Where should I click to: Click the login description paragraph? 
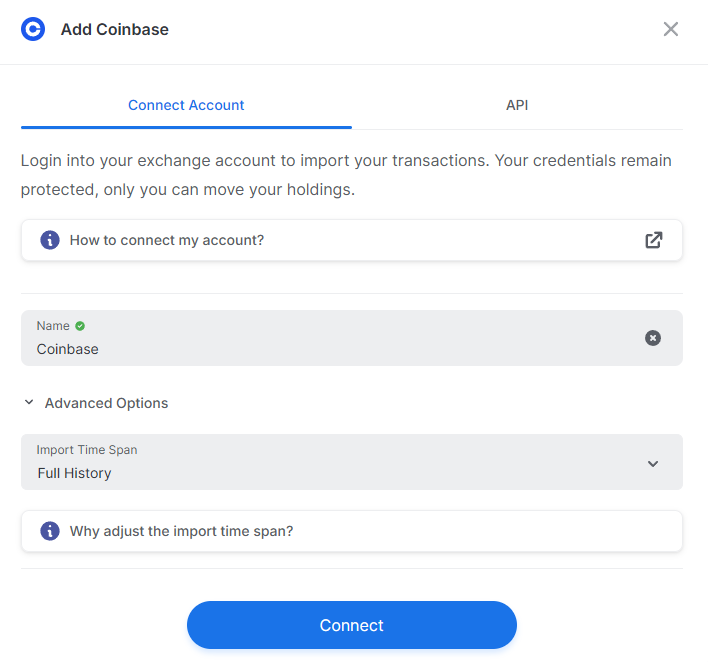point(346,175)
